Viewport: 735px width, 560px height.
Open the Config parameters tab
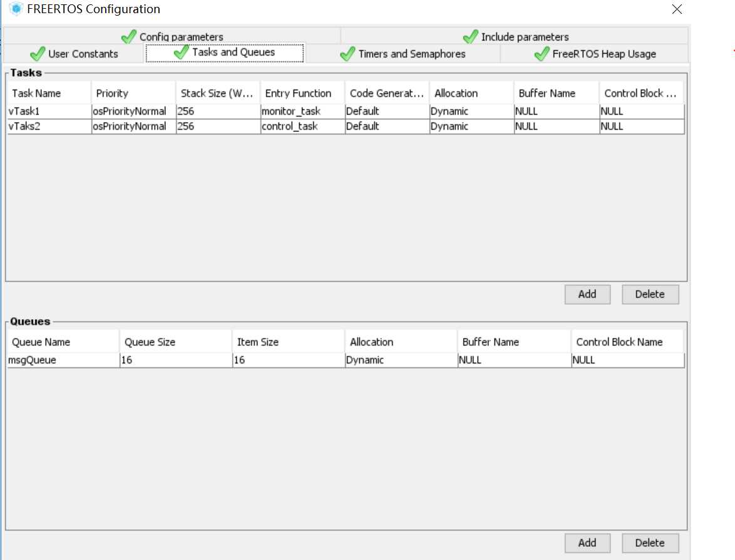pos(172,36)
